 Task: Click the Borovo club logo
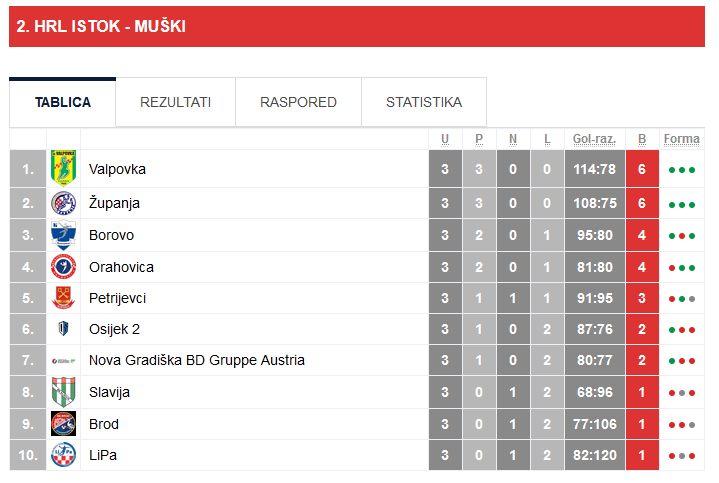(x=64, y=235)
